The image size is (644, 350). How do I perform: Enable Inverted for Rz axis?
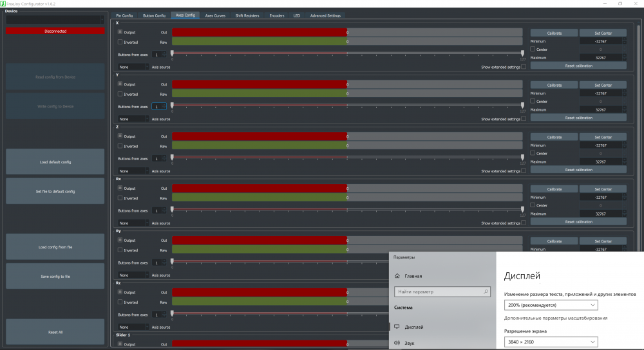(120, 302)
